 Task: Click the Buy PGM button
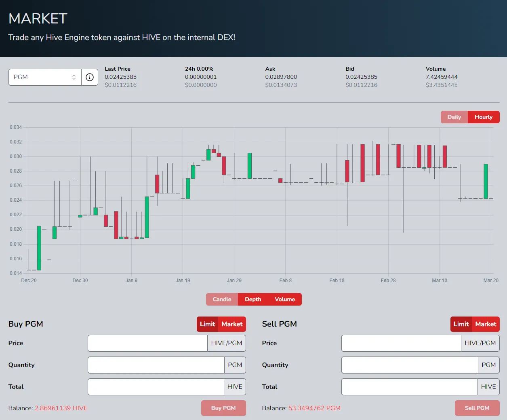223,408
